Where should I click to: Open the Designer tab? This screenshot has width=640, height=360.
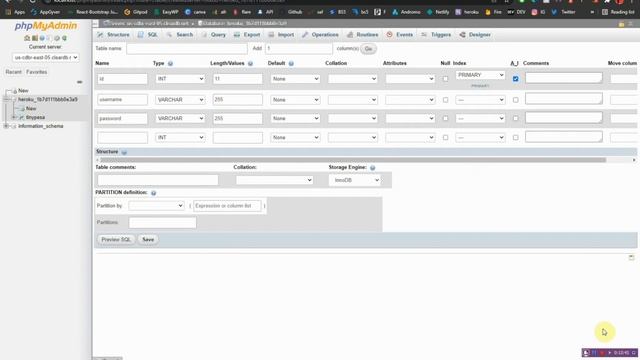pos(475,35)
